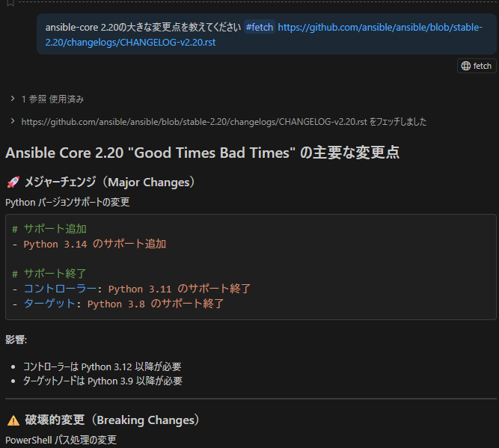Viewport: 499px width, 448px height.
Task: Open the CHANGELOG-v2.20.rst link in prompt
Action: (x=264, y=34)
